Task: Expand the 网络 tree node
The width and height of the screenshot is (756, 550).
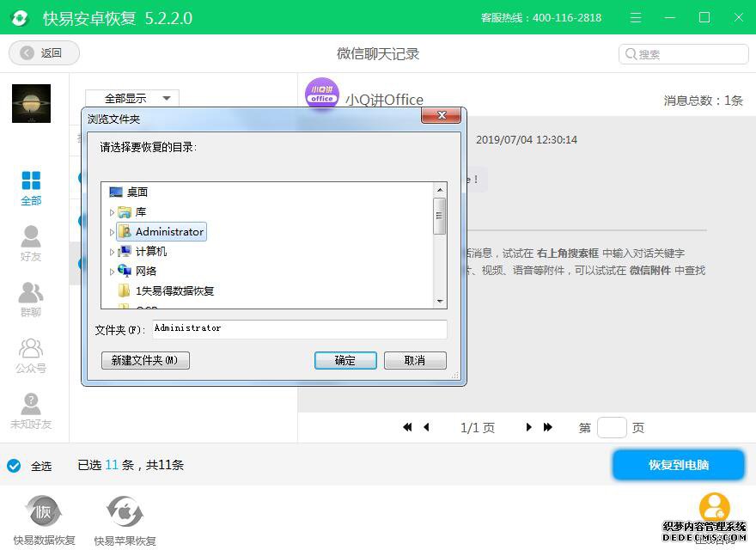Action: coord(112,272)
